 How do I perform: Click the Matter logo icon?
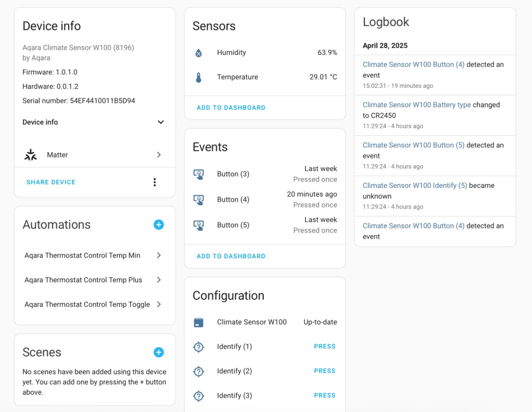(31, 155)
